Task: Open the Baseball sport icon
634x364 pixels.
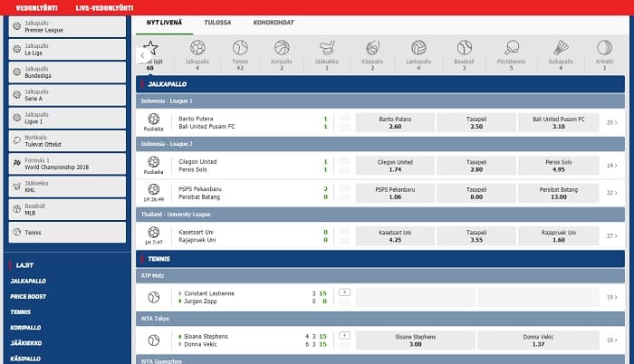Action: click(x=465, y=48)
